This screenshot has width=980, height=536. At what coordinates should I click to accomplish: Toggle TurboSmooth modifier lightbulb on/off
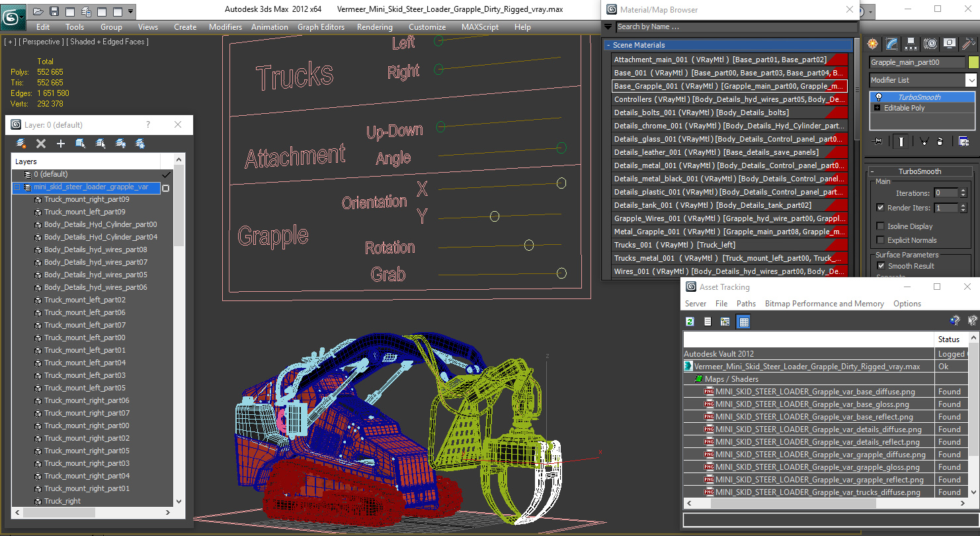pyautogui.click(x=878, y=97)
